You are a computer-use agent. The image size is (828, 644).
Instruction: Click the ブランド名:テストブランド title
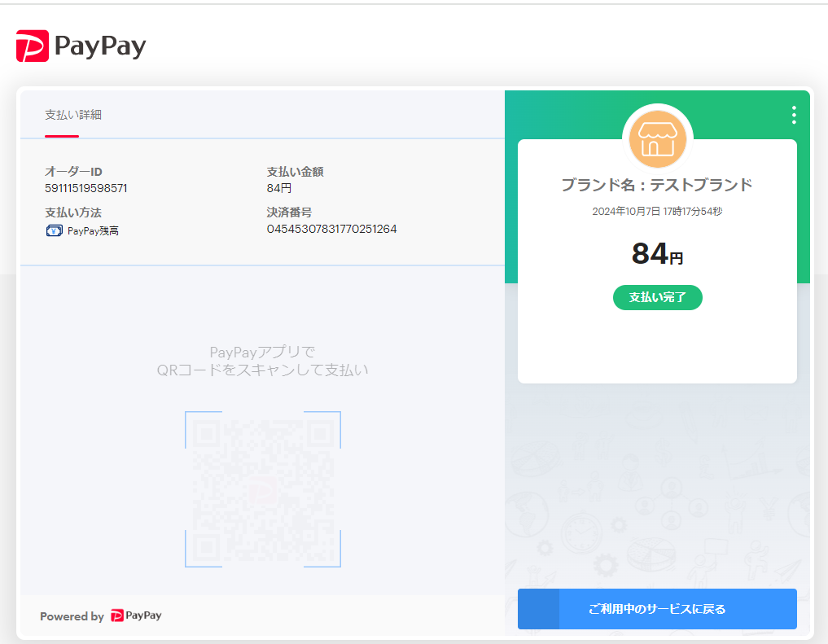pyautogui.click(x=657, y=185)
